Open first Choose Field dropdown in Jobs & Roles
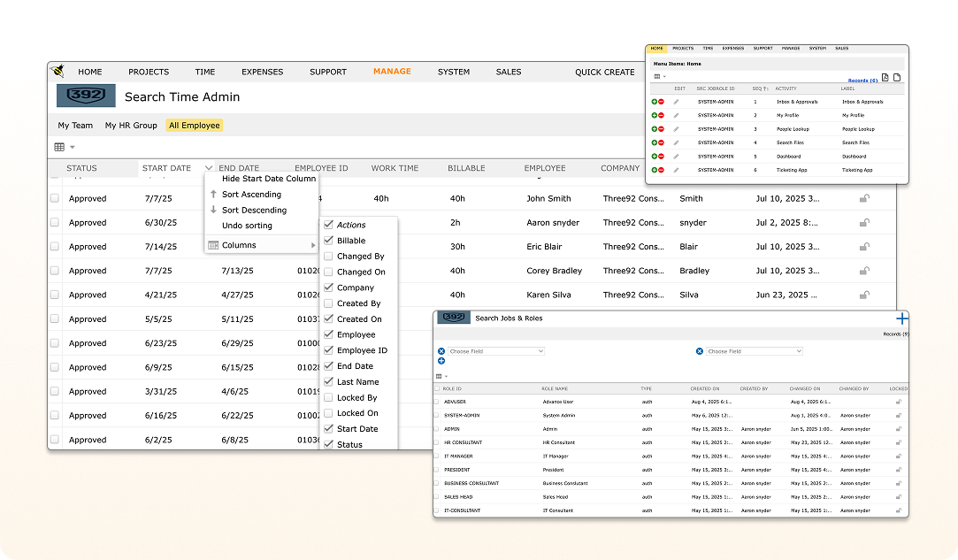Image resolution: width=958 pixels, height=560 pixels. point(495,351)
